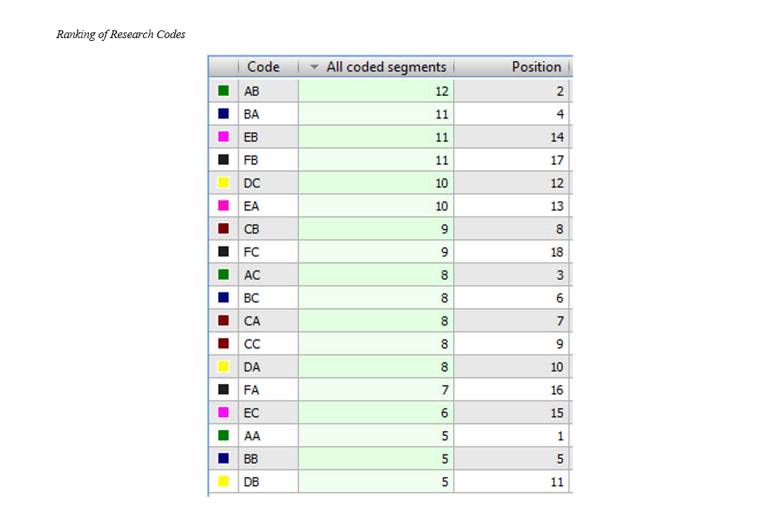The image size is (765, 532).
Task: Click the code name CC
Action: tap(252, 344)
